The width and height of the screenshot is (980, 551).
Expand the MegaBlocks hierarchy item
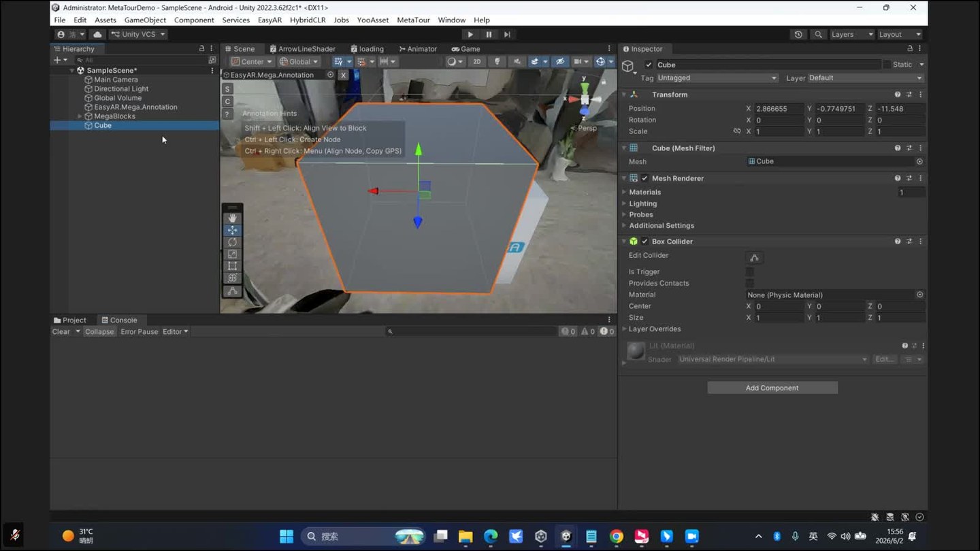coord(80,116)
